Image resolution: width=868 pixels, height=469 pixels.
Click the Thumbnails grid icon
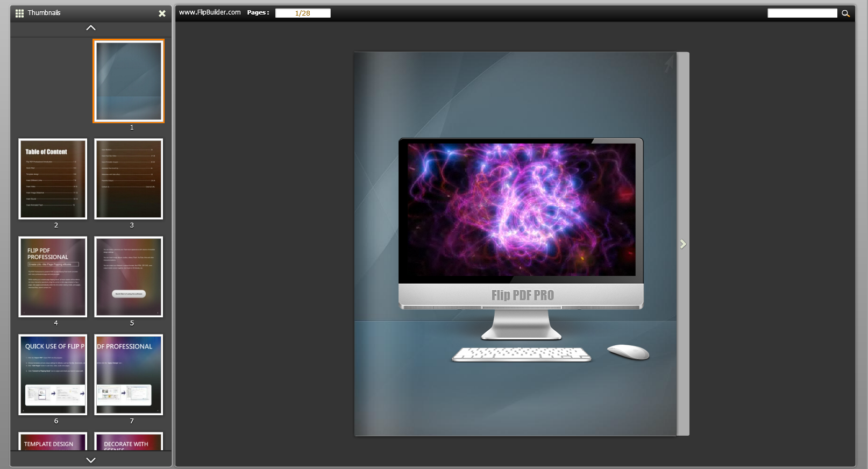click(x=19, y=13)
